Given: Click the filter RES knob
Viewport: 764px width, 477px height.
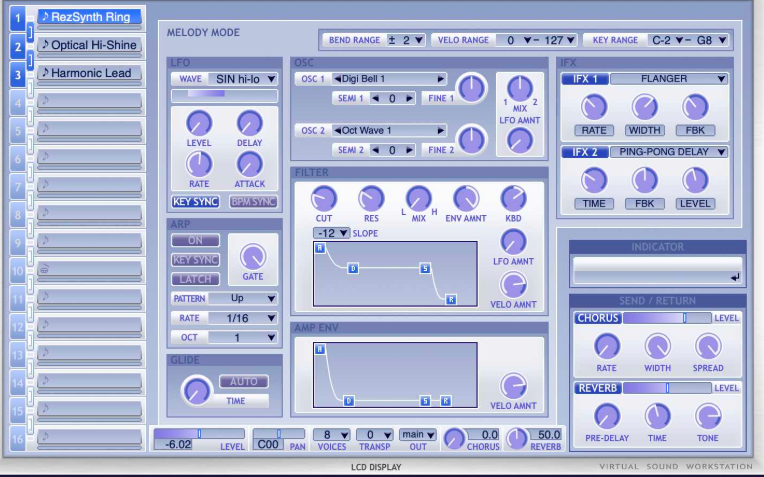Looking at the screenshot, I should [x=371, y=198].
